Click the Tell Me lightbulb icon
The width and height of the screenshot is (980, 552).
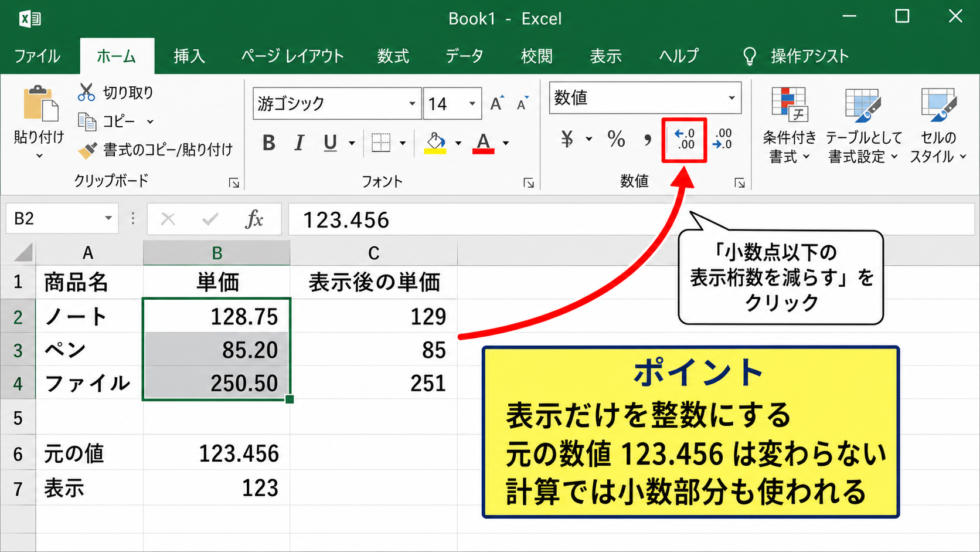coord(749,56)
